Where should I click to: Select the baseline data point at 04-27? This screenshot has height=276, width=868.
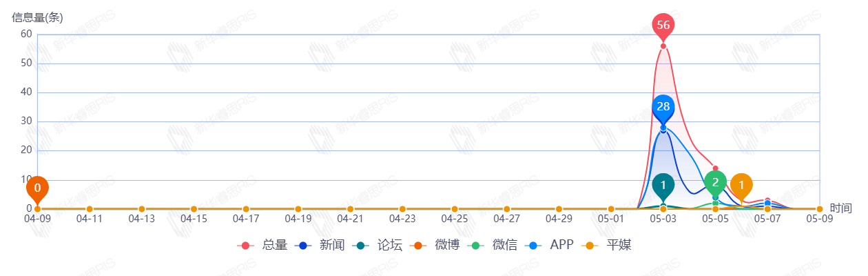tap(506, 209)
